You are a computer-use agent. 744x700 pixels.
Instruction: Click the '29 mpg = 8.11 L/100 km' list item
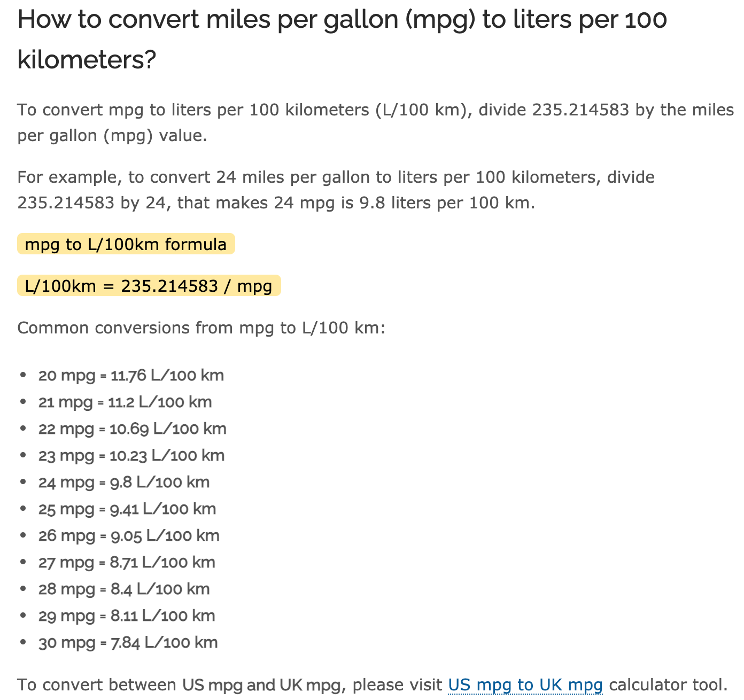pos(127,616)
